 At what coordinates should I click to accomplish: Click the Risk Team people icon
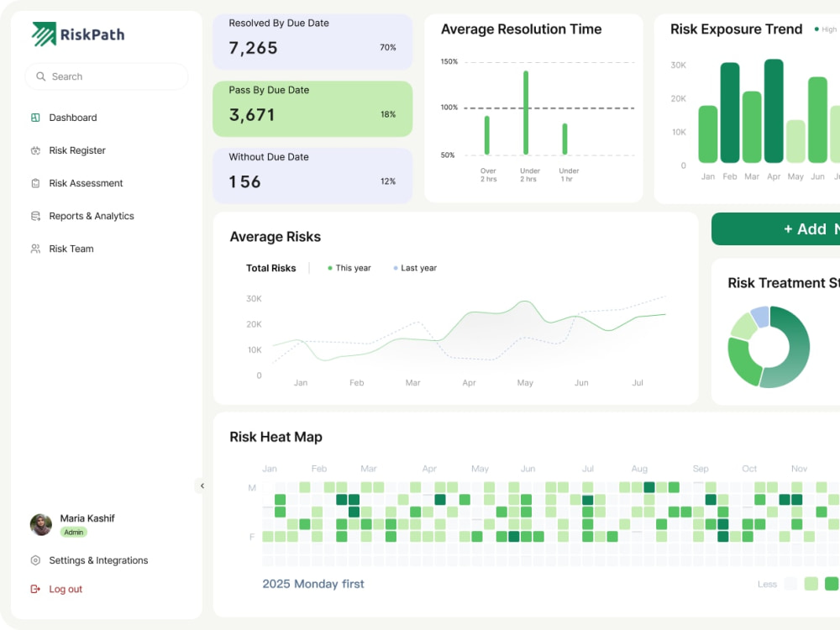click(x=35, y=249)
